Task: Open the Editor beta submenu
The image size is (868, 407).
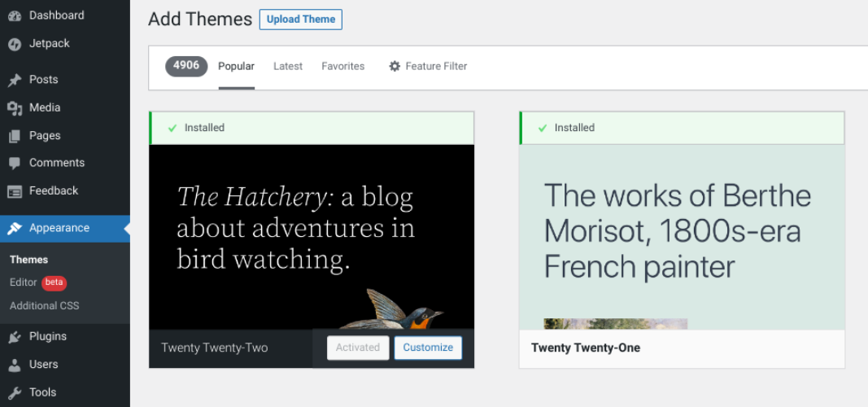Action: [x=37, y=282]
